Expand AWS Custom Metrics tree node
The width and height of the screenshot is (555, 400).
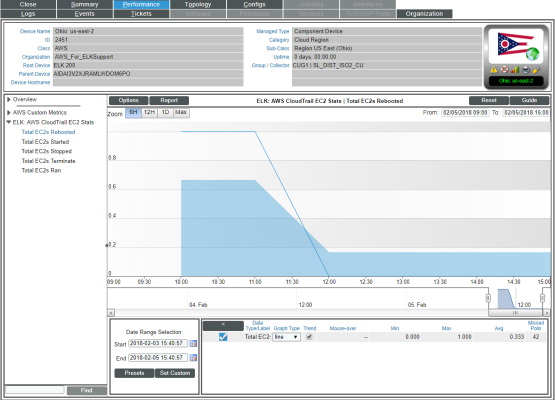click(x=8, y=113)
